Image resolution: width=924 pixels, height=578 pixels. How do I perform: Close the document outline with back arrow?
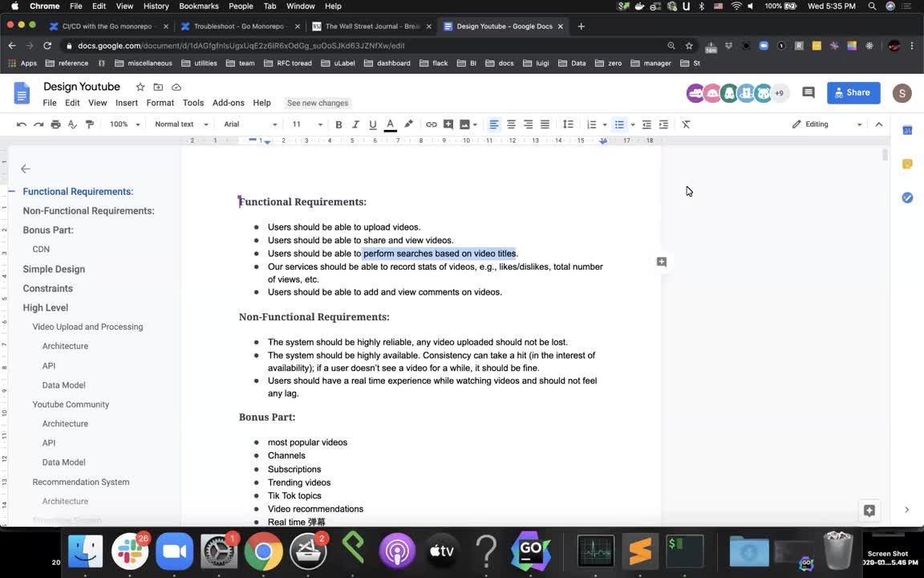(x=26, y=169)
